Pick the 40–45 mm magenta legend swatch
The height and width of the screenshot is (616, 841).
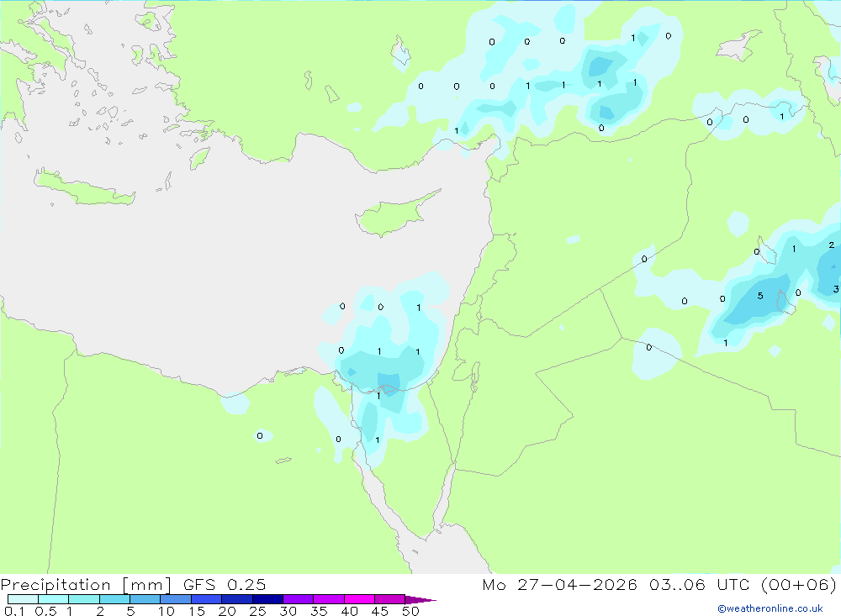(x=359, y=599)
